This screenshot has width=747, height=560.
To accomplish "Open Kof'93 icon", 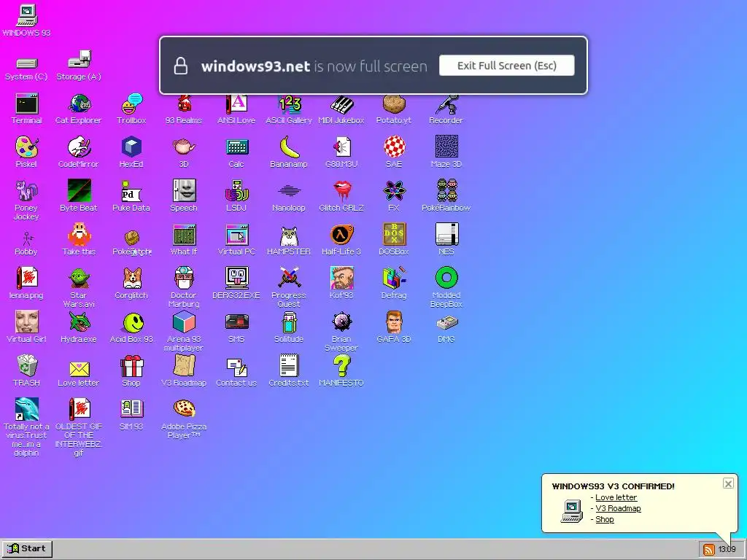I will tap(341, 278).
